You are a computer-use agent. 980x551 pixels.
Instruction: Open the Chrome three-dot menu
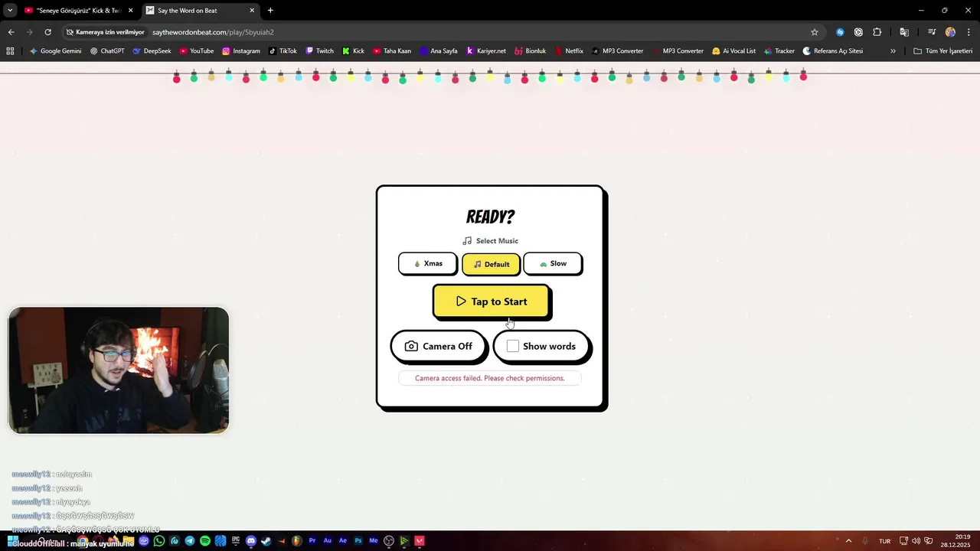tap(969, 32)
